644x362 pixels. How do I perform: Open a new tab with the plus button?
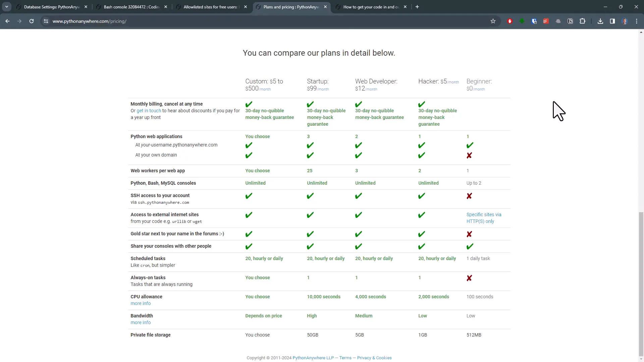(x=417, y=7)
